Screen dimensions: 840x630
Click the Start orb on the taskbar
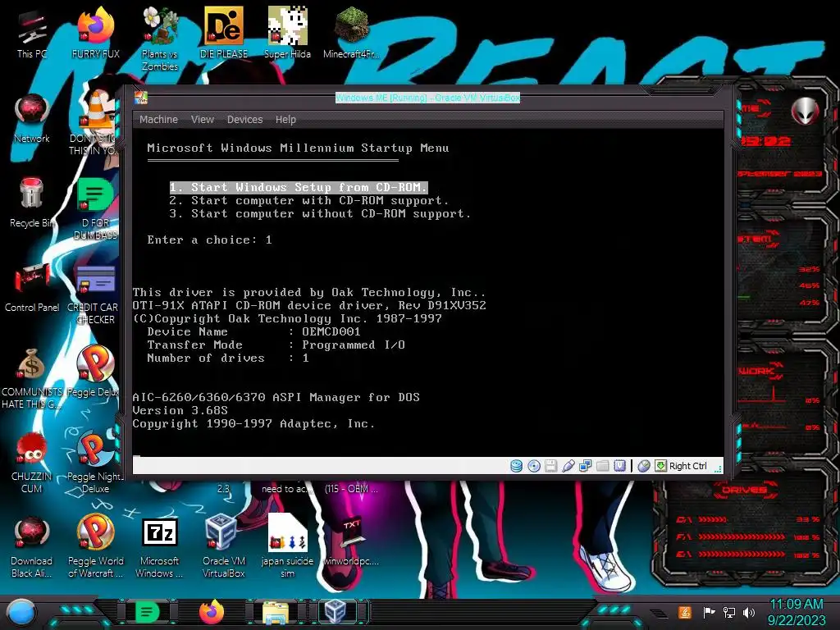point(21,612)
